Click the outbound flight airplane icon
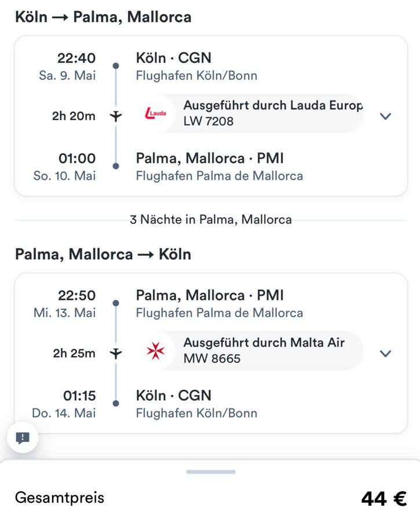The width and height of the screenshot is (420, 522). point(116,116)
